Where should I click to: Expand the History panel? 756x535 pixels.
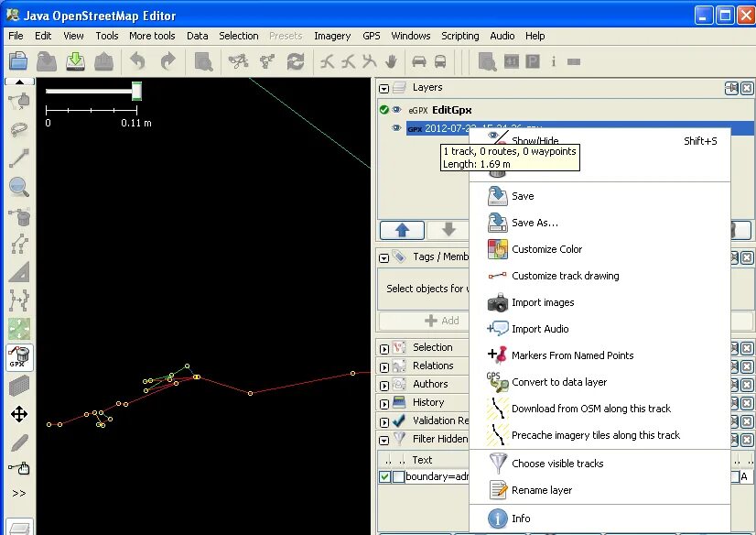click(383, 404)
